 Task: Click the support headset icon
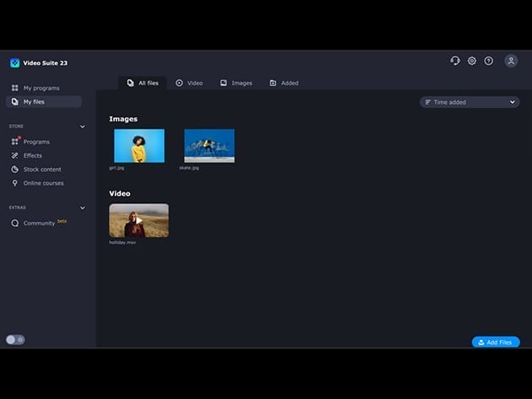tap(455, 61)
